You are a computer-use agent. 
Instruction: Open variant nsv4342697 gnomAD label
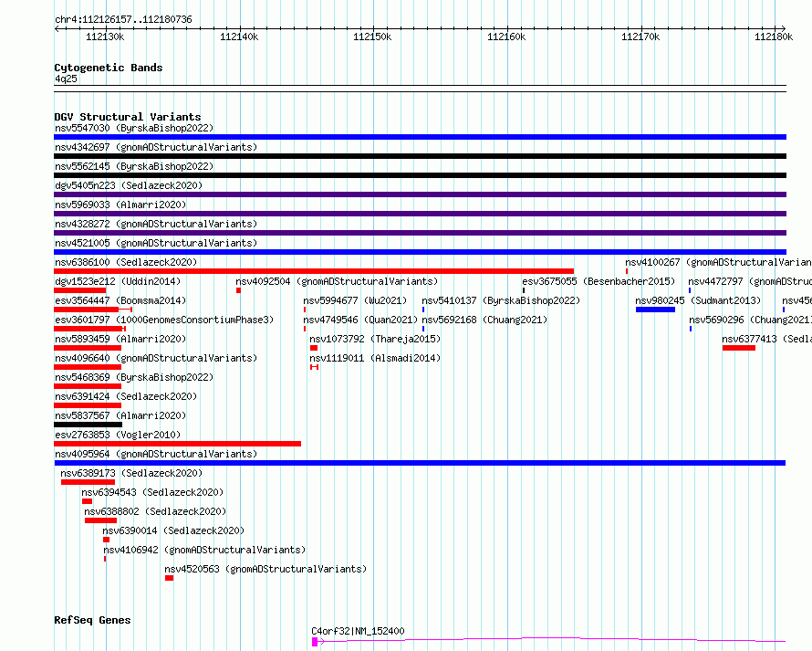pos(156,147)
